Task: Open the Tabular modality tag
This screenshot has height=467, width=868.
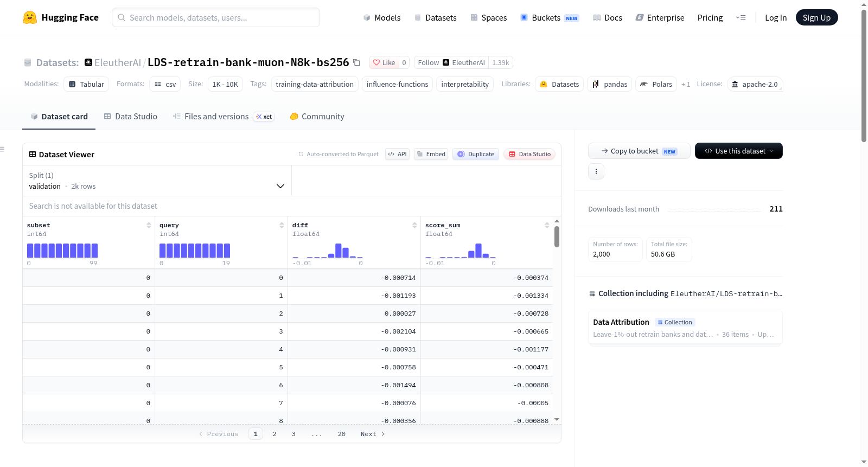Action: click(x=86, y=84)
